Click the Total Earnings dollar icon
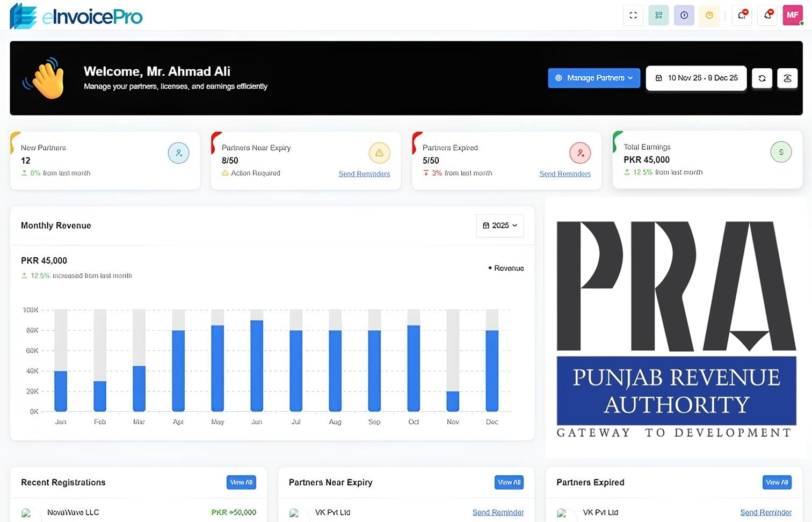This screenshot has height=522, width=812. tap(781, 152)
